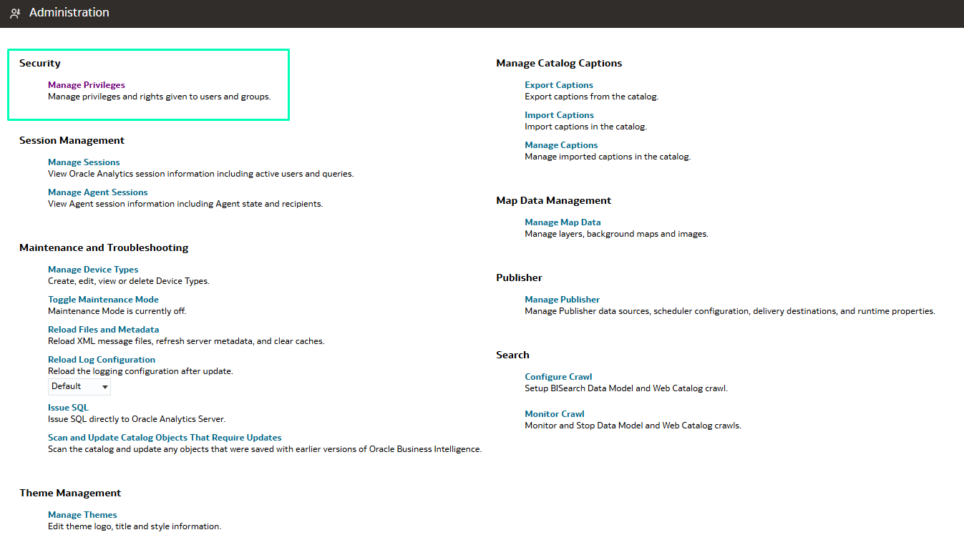Click Reload Log Configuration
The width and height of the screenshot is (964, 560).
(x=102, y=360)
